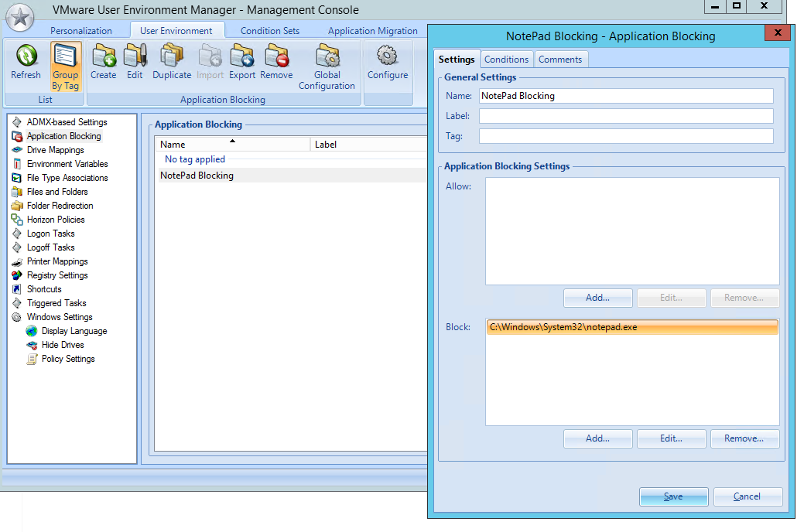The image size is (804, 532).
Task: Select the NotePad Blocking row in the list
Action: [291, 176]
